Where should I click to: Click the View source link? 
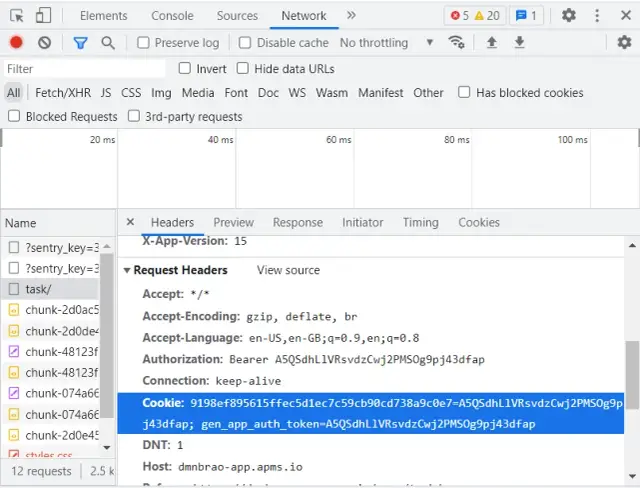coord(288,270)
